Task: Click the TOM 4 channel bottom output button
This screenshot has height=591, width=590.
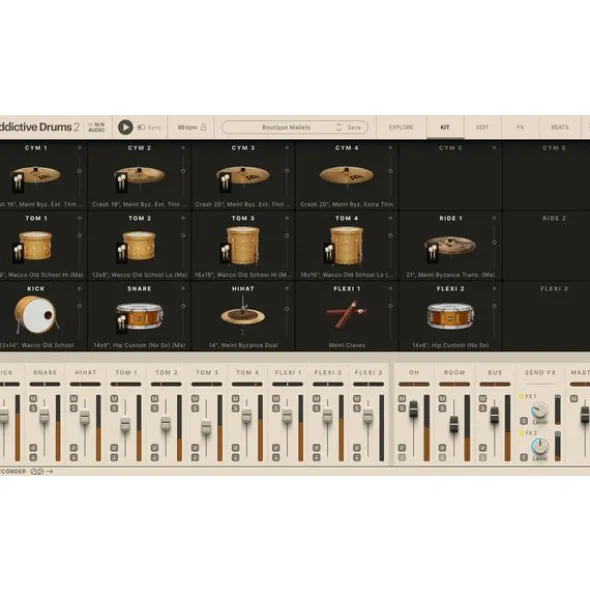Action: (235, 457)
